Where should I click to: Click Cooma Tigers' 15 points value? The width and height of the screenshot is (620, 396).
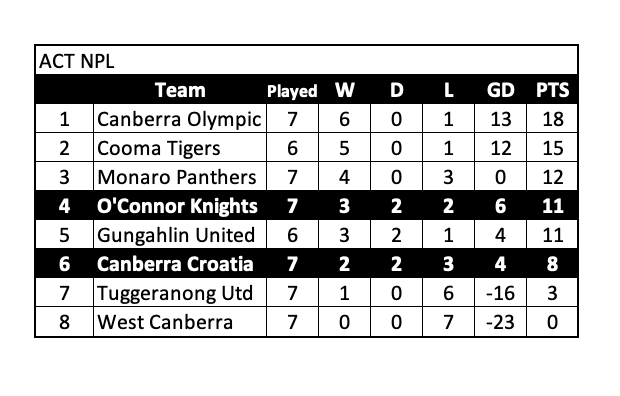[x=553, y=148]
